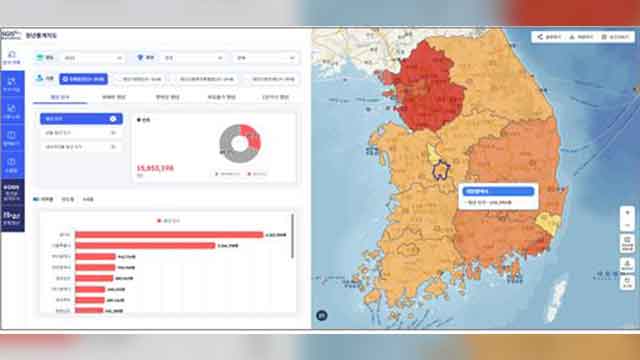Select the fourth blue sidebar menu icon
640x360 pixels.
pos(12,165)
